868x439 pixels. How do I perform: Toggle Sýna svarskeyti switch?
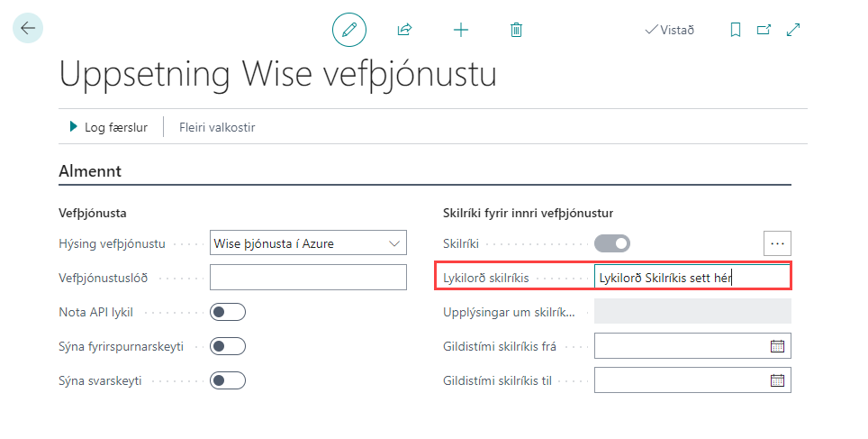(x=228, y=380)
